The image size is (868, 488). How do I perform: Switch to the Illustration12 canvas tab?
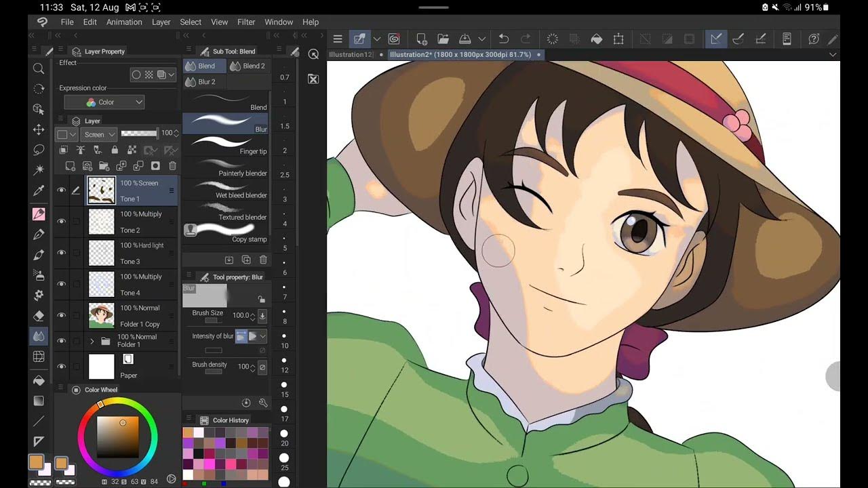click(351, 54)
